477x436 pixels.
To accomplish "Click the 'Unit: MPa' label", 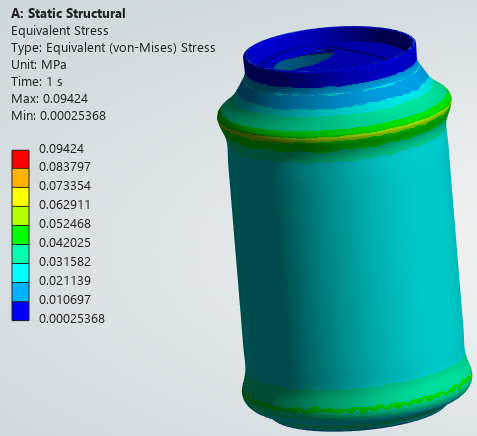I will [39, 65].
